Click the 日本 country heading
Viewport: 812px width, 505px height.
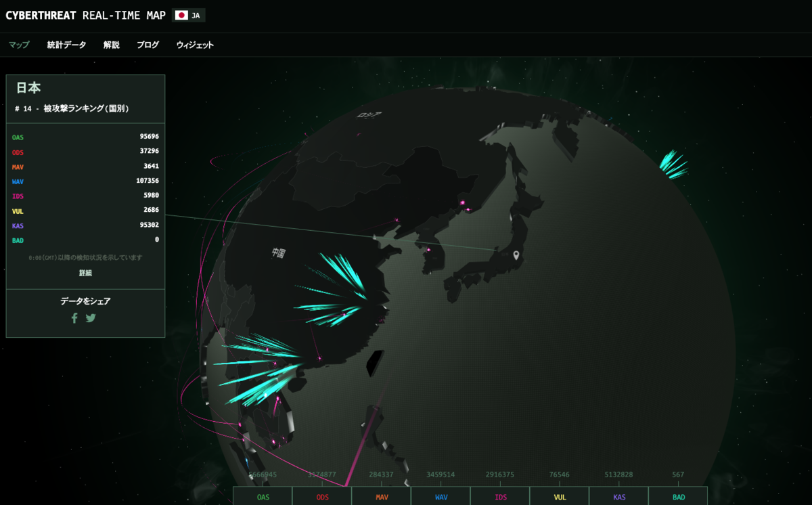click(x=28, y=88)
